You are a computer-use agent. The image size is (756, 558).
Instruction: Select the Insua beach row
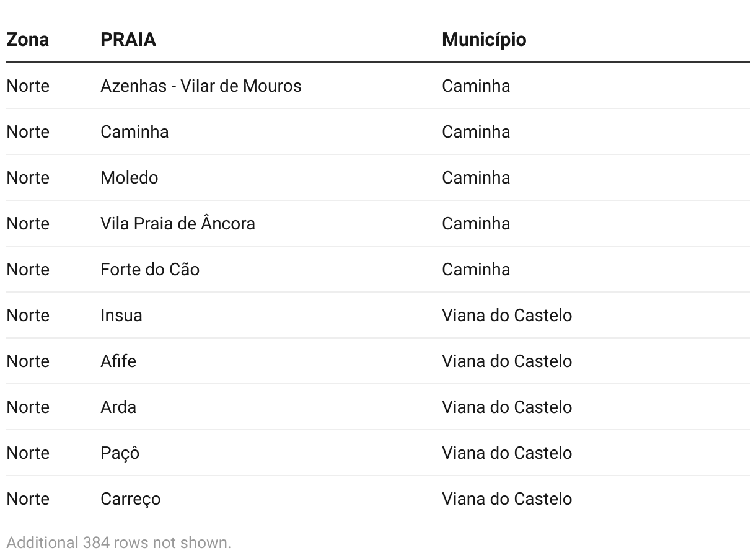click(378, 315)
